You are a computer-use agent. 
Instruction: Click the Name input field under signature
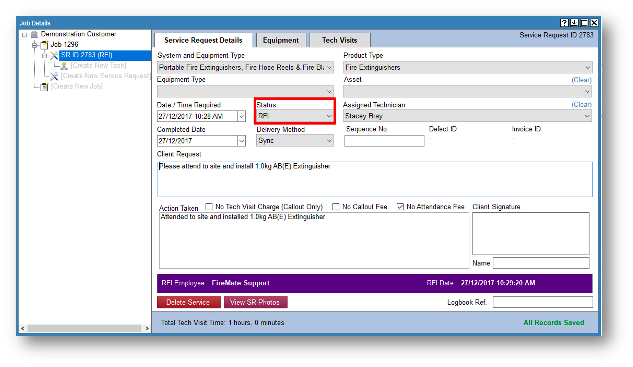pos(541,263)
